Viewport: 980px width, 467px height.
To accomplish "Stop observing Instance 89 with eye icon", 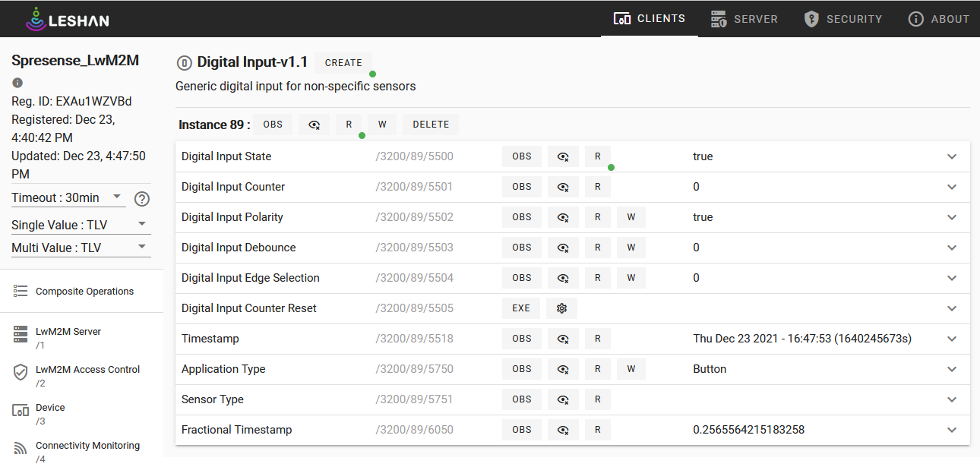I will pos(315,125).
